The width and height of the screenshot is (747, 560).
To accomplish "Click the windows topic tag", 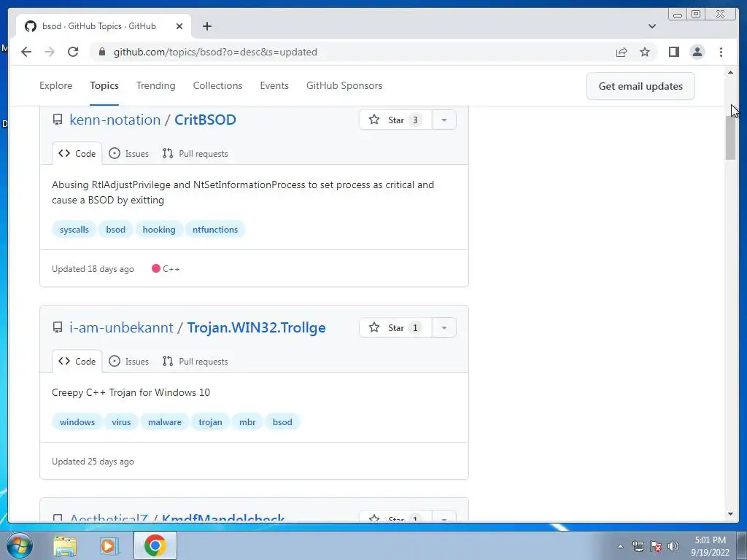I will pos(77,422).
